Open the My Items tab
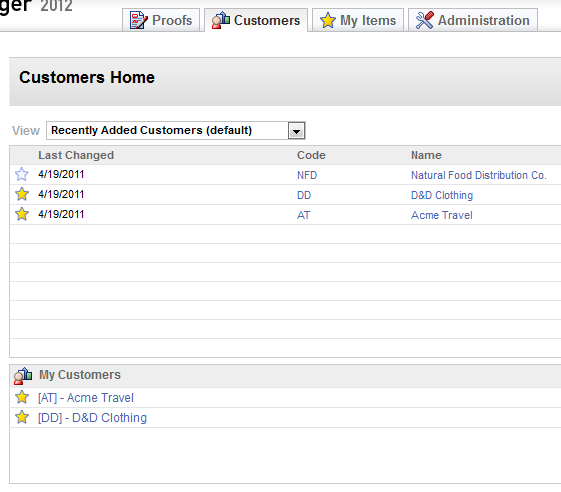The height and width of the screenshot is (492, 561). 358,20
